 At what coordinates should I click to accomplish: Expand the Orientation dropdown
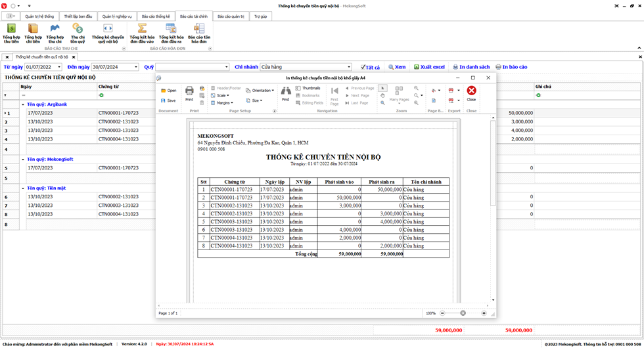click(260, 91)
